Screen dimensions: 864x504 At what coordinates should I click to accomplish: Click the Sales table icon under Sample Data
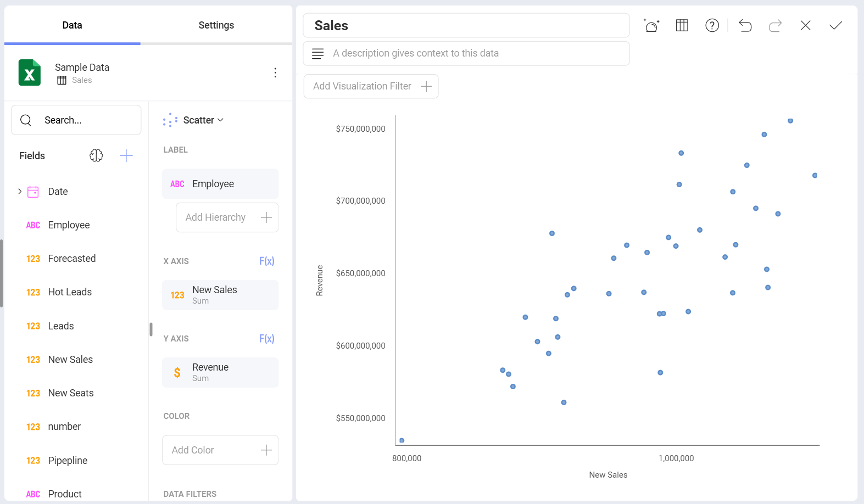pos(62,80)
